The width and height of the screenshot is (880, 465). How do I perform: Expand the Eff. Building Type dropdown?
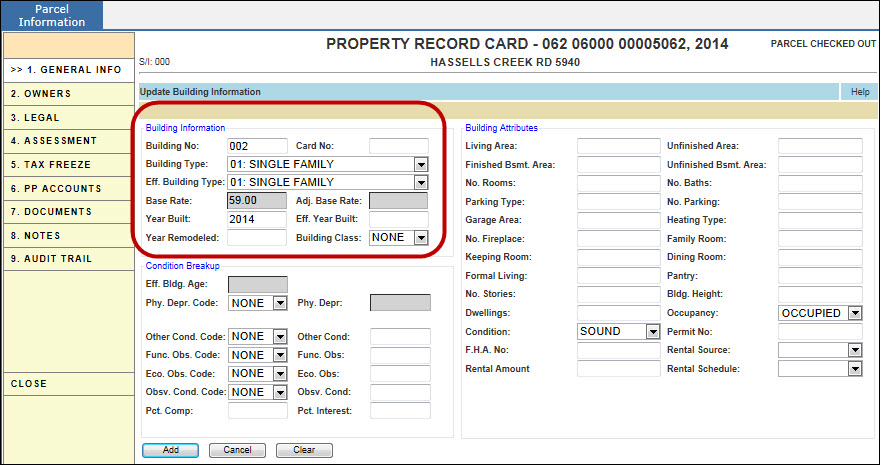(x=420, y=182)
